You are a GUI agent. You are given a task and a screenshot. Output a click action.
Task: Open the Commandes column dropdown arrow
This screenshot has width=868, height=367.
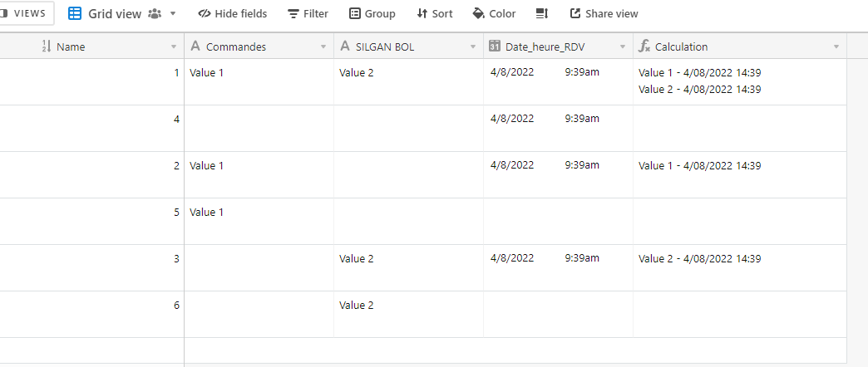click(323, 47)
